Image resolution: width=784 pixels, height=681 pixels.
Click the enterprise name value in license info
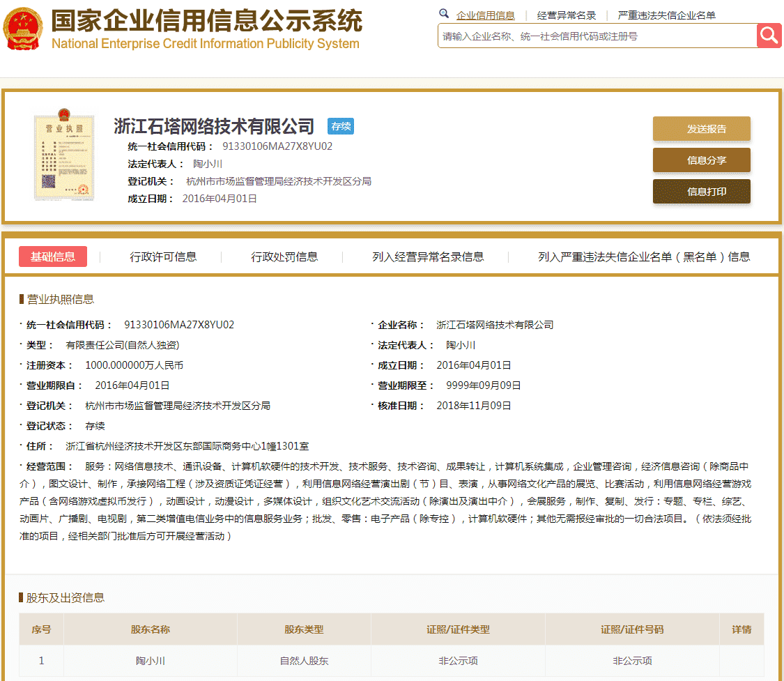pyautogui.click(x=495, y=325)
